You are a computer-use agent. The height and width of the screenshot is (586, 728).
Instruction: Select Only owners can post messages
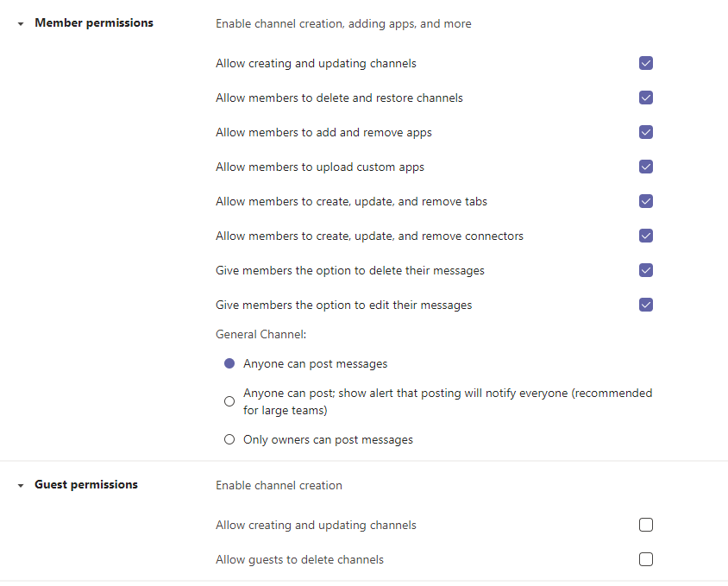point(229,439)
